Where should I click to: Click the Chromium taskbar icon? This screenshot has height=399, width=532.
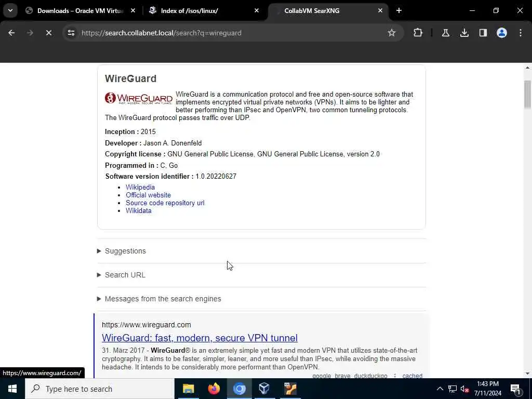[x=239, y=389]
